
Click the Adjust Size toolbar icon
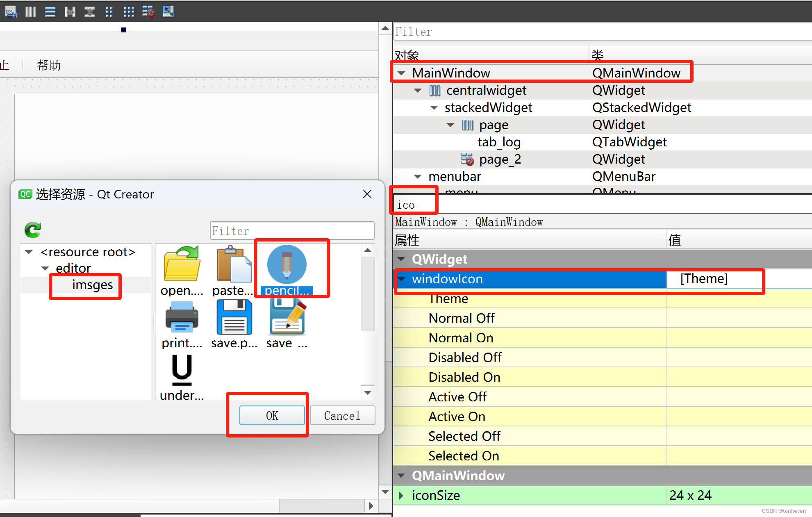[168, 11]
